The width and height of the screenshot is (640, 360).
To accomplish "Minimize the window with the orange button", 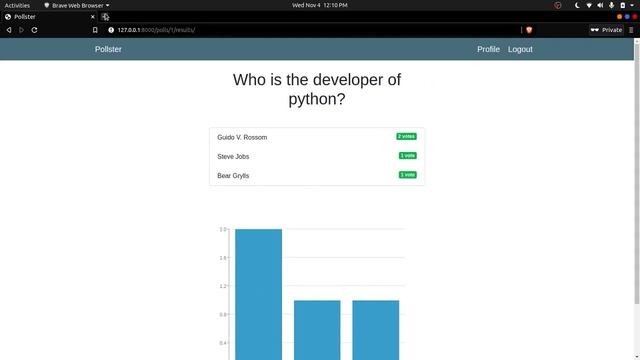I will pos(619,17).
